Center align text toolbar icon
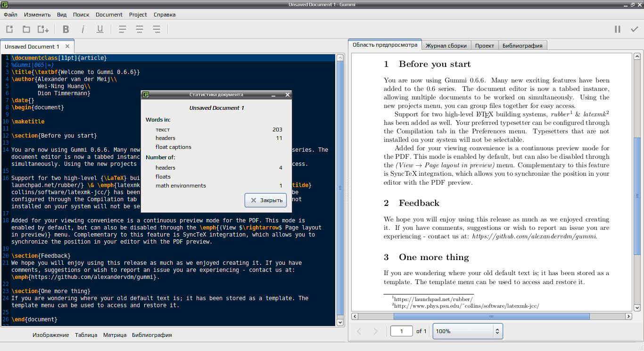 140,29
